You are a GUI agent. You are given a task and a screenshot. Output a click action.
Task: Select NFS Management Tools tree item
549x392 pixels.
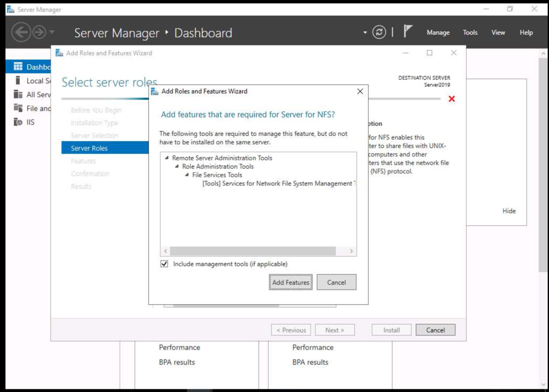coord(279,183)
